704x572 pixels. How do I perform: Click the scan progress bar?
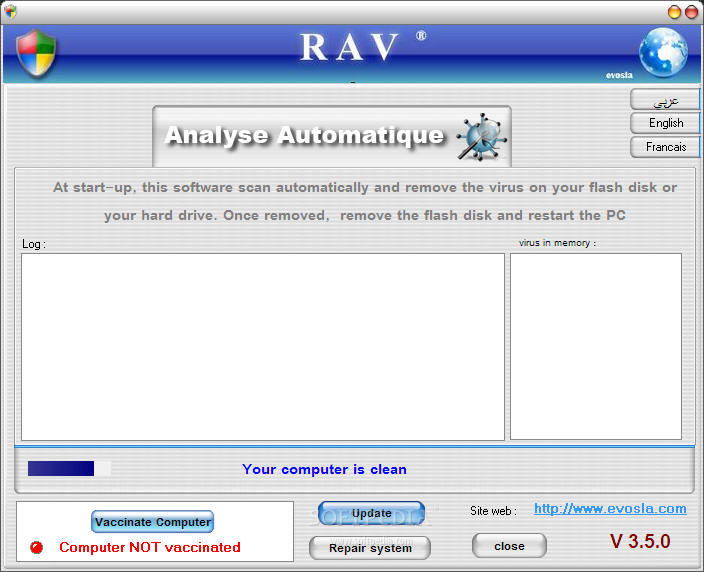click(x=69, y=468)
